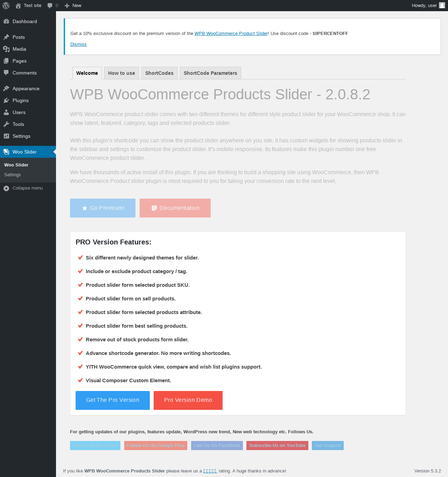Click the Appearance paintbrush icon
The height and width of the screenshot is (477, 448).
pyautogui.click(x=6, y=88)
